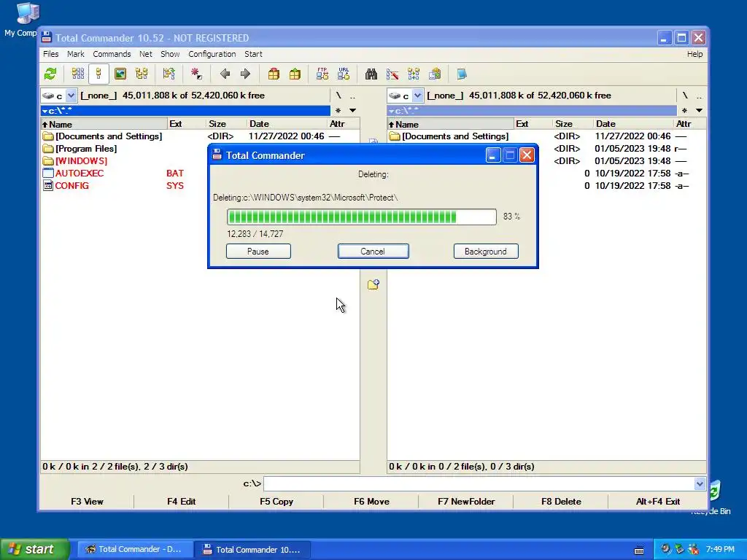Screen dimensions: 747x560
Task: Click the 7:49 PM system clock
Action: click(720, 549)
